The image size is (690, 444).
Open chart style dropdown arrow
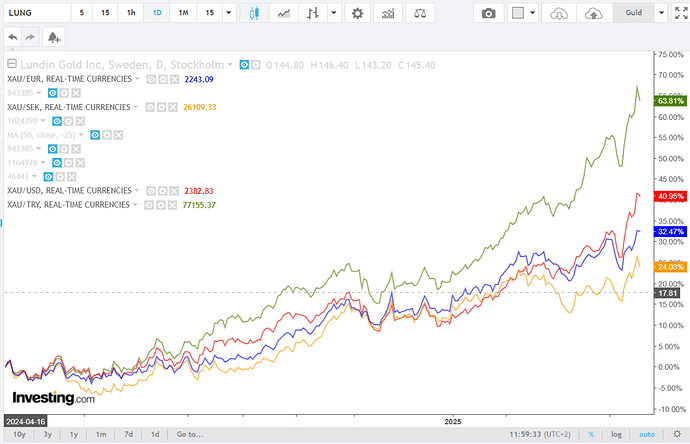point(334,13)
